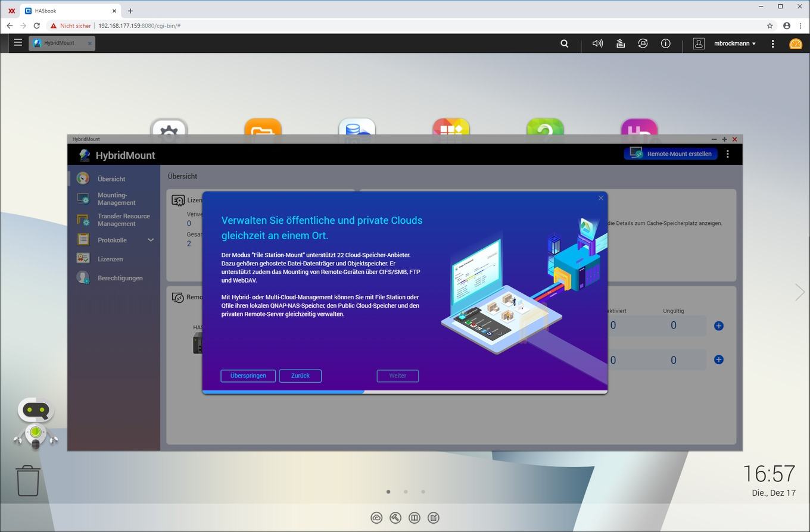The image size is (810, 532).
Task: Click the Überspringen button
Action: 248,375
